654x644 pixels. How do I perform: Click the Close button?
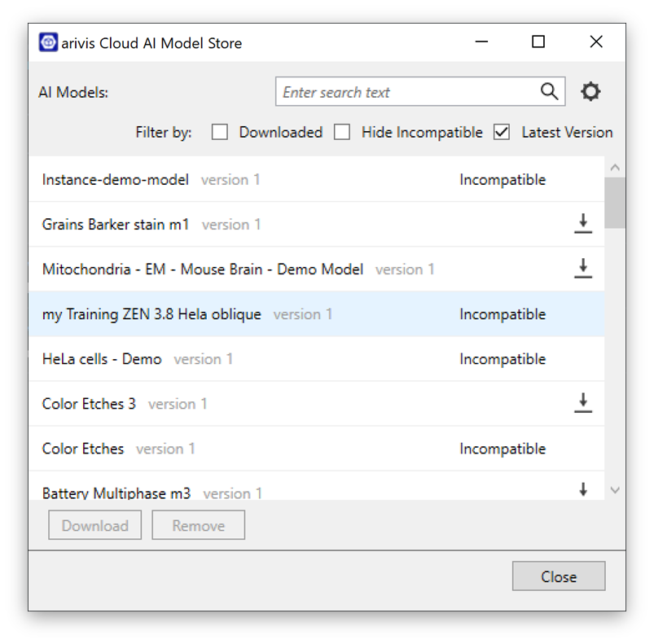558,576
